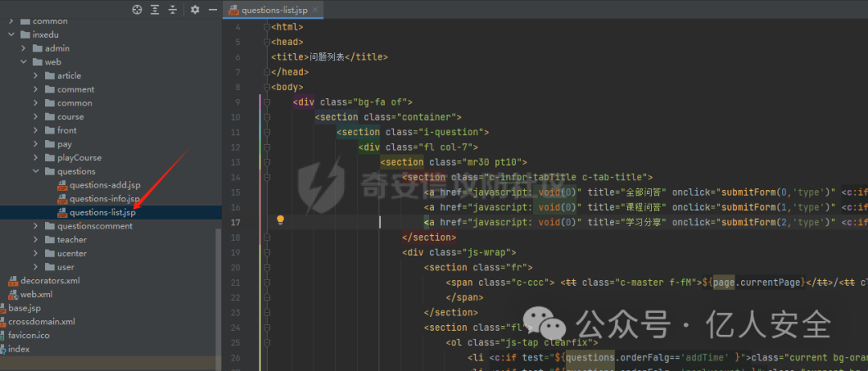Image resolution: width=868 pixels, height=371 pixels.
Task: Expand the teacher folder
Action: tap(36, 240)
